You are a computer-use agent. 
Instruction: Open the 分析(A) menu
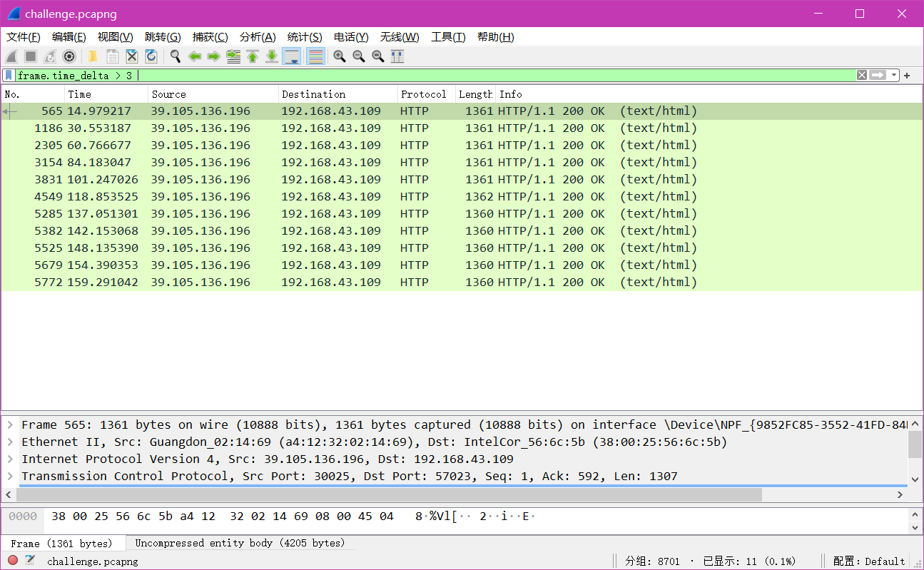(x=258, y=37)
